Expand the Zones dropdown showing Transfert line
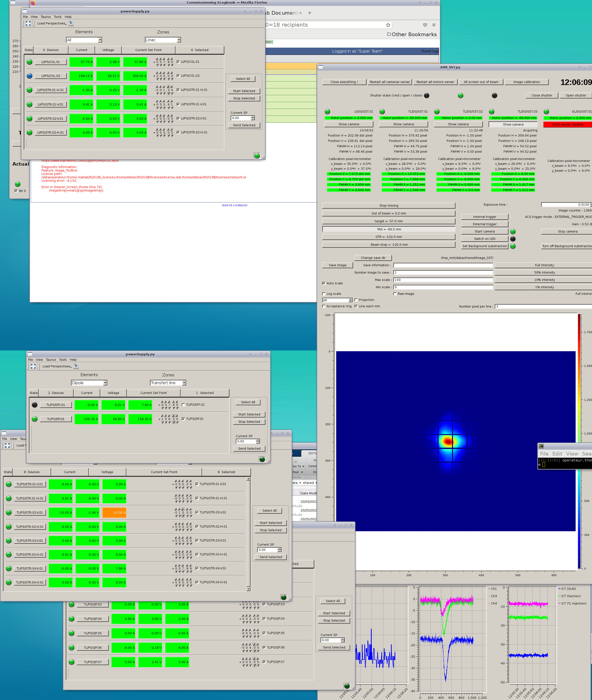Image resolution: width=592 pixels, height=700 pixels. tap(168, 383)
